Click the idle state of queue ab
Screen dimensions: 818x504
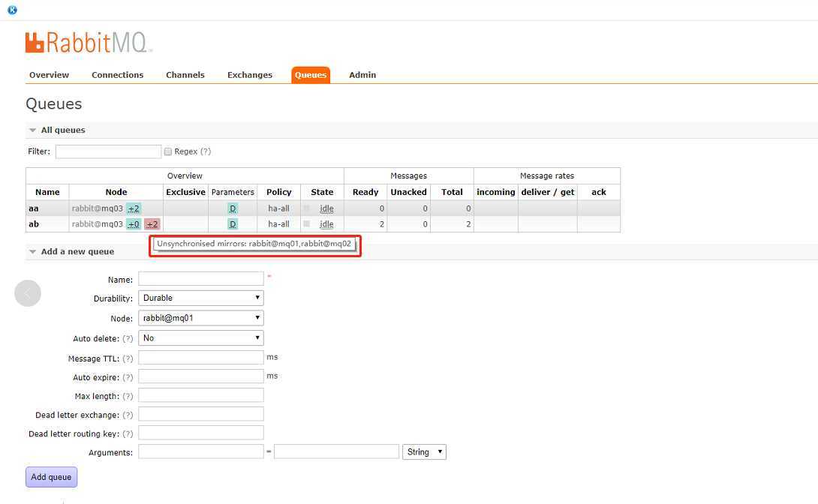[x=326, y=224]
